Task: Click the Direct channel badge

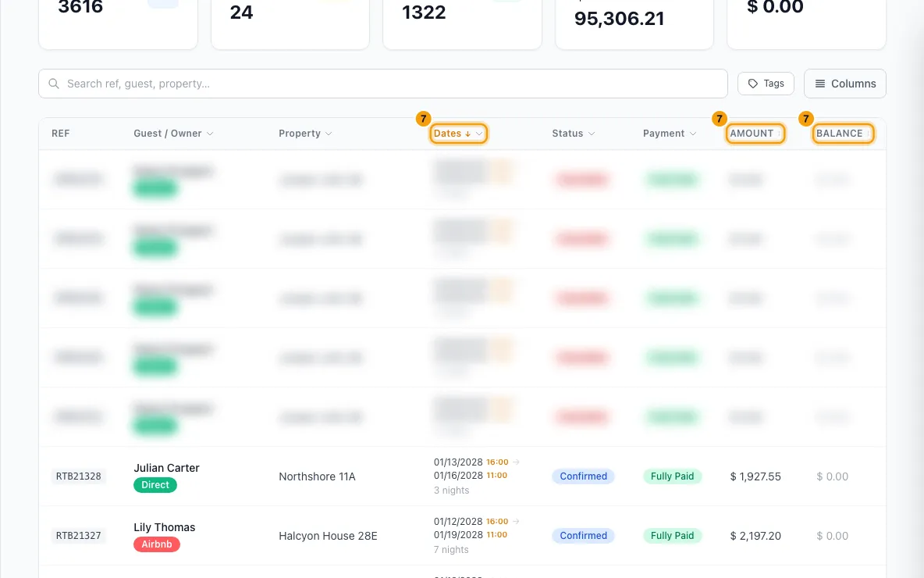Action: pos(155,485)
